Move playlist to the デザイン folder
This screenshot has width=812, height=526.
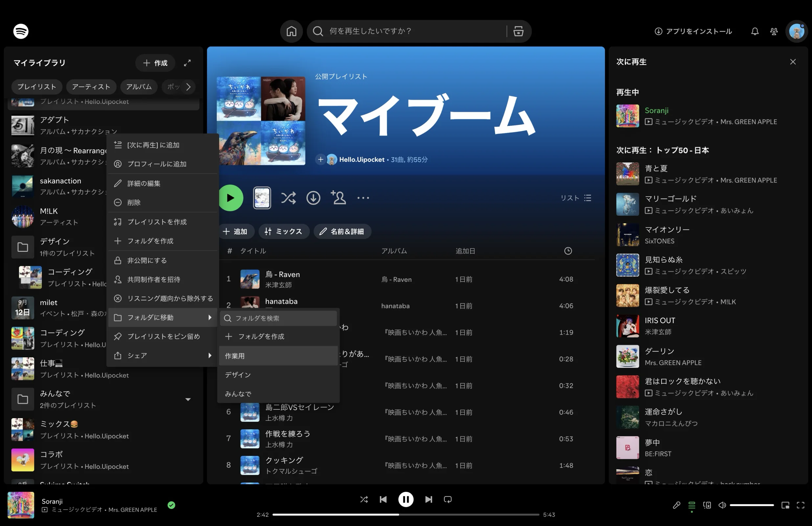278,375
